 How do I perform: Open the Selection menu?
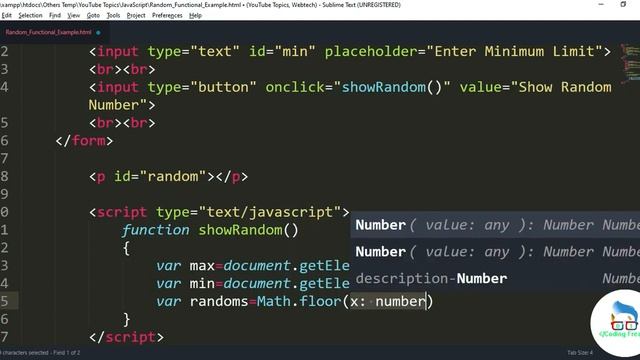point(30,16)
